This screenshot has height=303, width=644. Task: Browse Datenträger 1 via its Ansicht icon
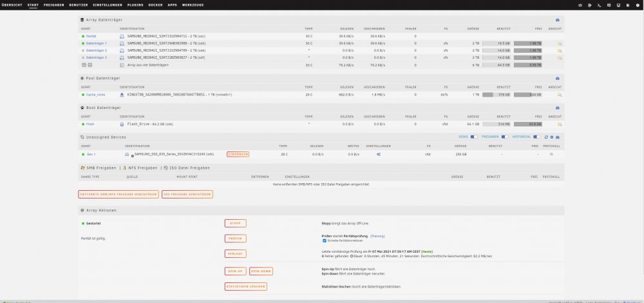click(560, 43)
